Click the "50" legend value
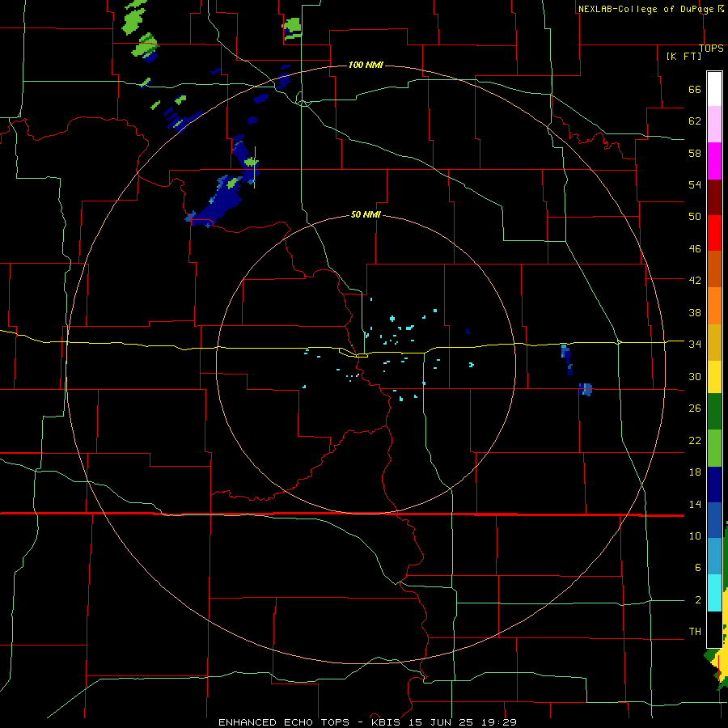Image resolution: width=728 pixels, height=728 pixels. [x=695, y=217]
